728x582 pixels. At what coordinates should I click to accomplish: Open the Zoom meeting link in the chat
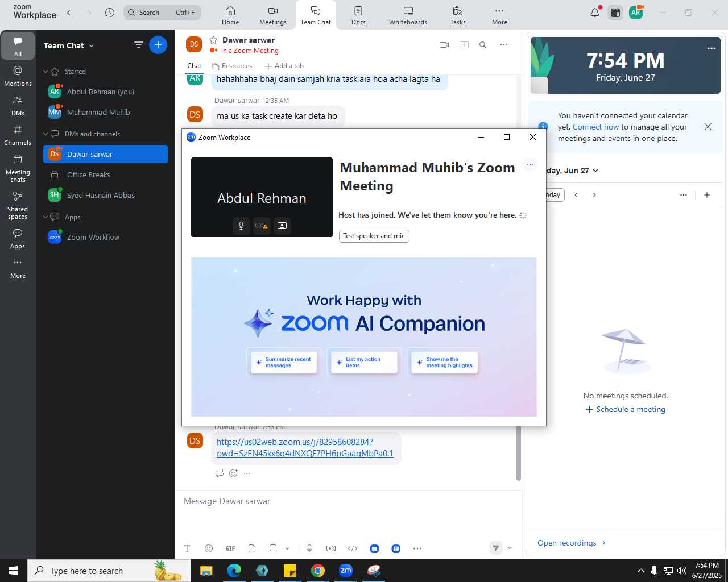[x=305, y=447]
